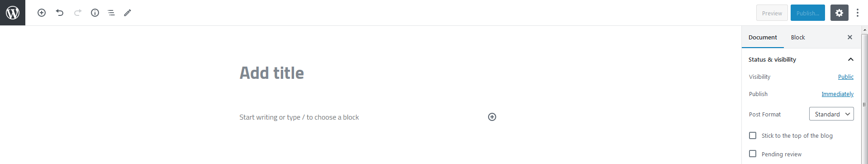Click the Preview button
This screenshot has width=868, height=164.
pos(772,13)
